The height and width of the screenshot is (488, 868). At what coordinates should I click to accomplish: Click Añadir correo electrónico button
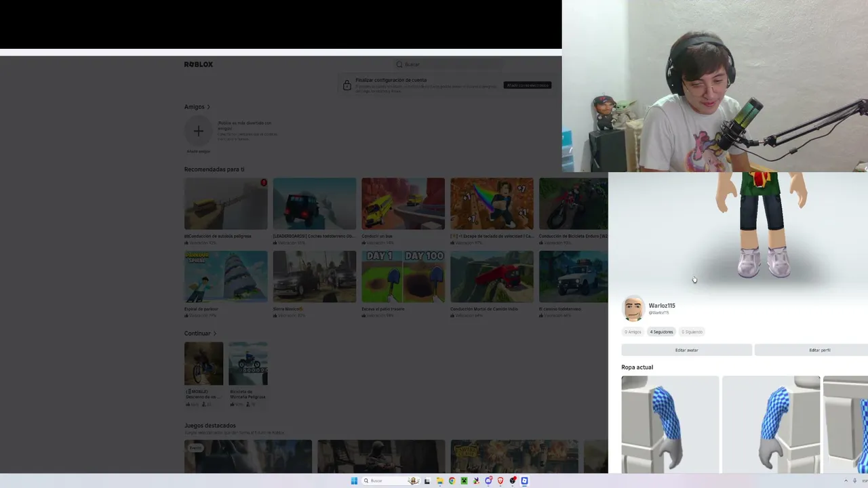527,85
